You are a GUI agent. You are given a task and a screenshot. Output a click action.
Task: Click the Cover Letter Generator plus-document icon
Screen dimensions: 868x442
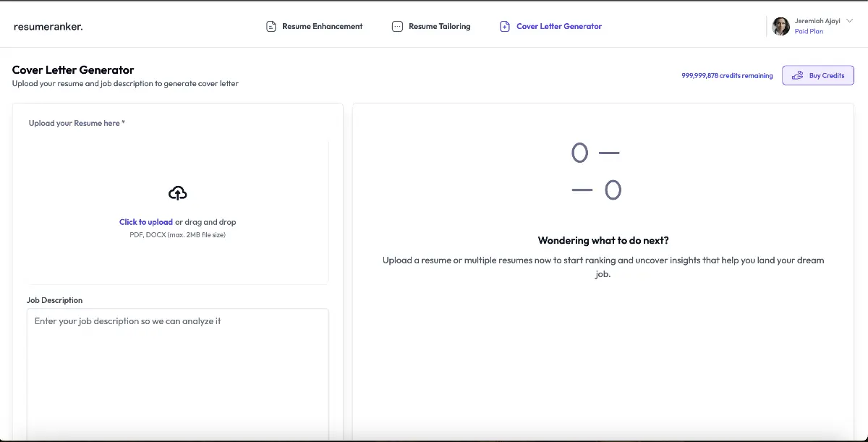click(504, 25)
